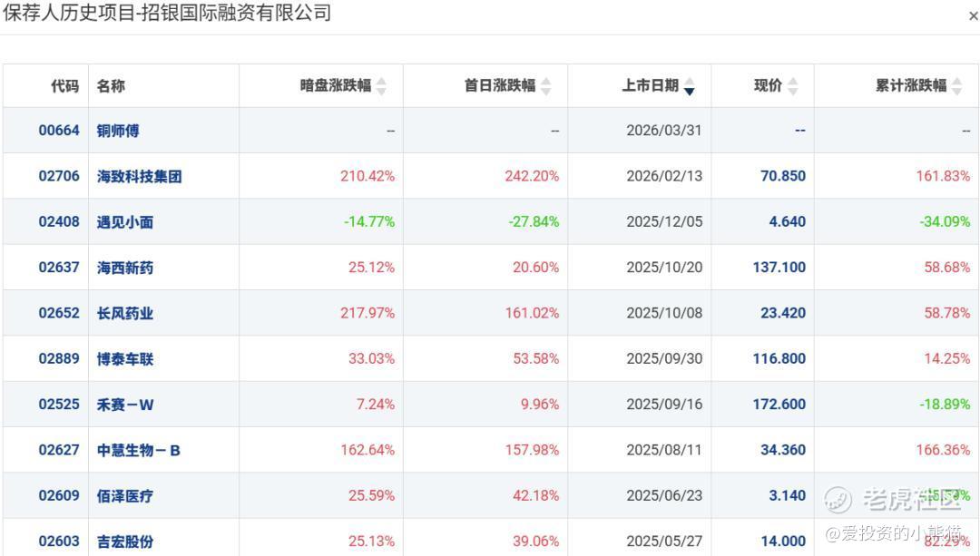Open stock code 02889
This screenshot has width=980, height=556.
tap(59, 358)
